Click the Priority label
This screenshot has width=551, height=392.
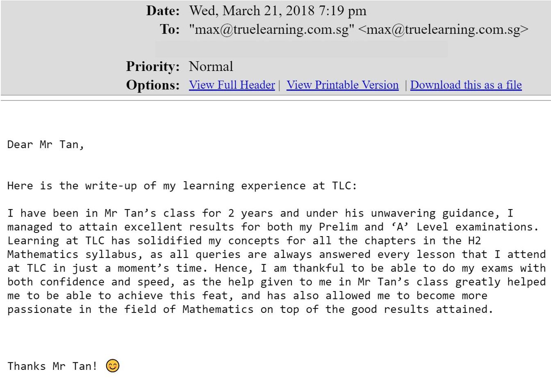153,66
